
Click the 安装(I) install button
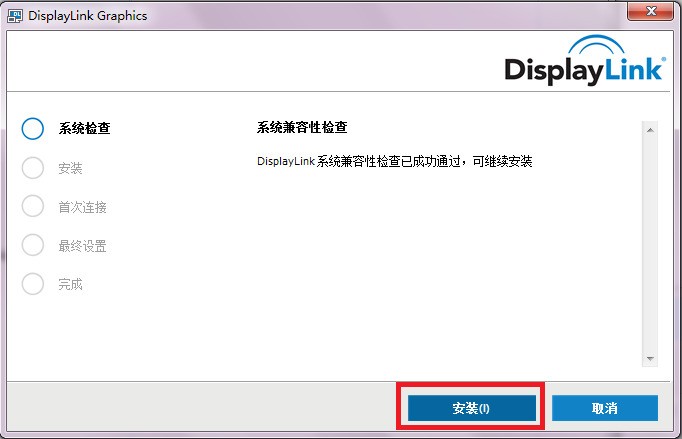(x=471, y=408)
